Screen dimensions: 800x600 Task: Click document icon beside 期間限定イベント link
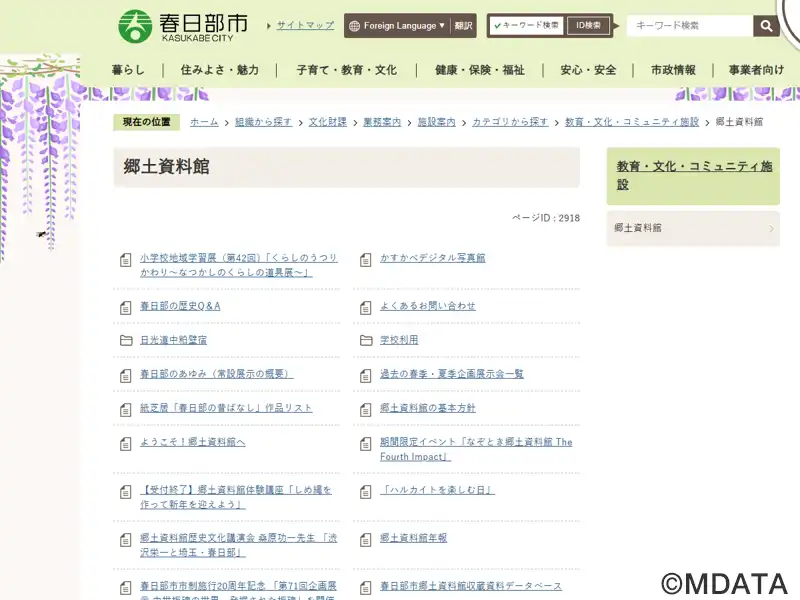pyautogui.click(x=365, y=444)
